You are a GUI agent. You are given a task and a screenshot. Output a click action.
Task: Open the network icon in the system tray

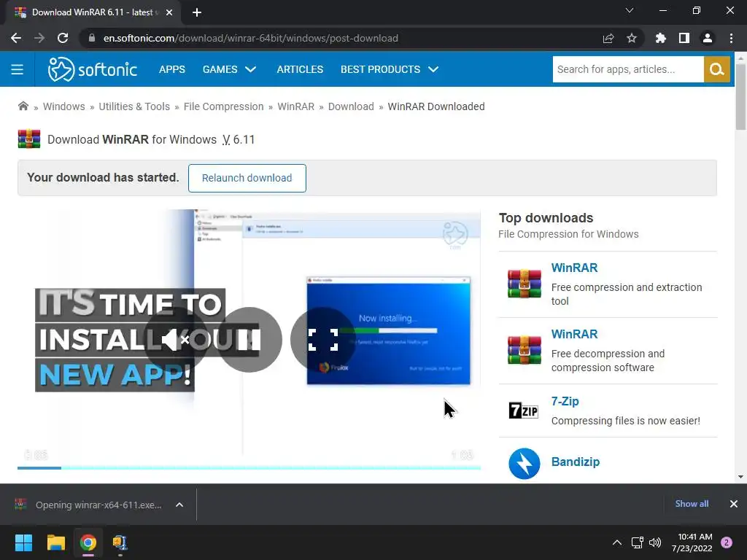(637, 542)
